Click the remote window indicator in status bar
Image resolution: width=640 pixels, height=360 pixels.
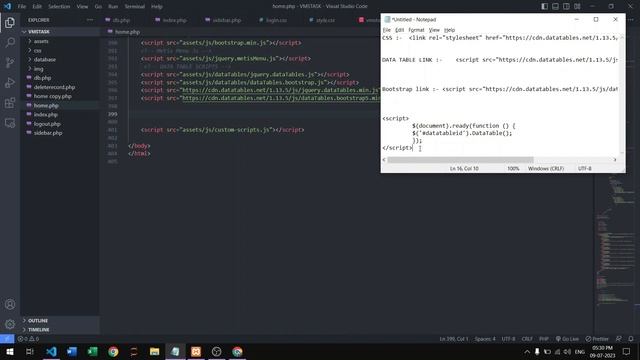click(x=7, y=339)
